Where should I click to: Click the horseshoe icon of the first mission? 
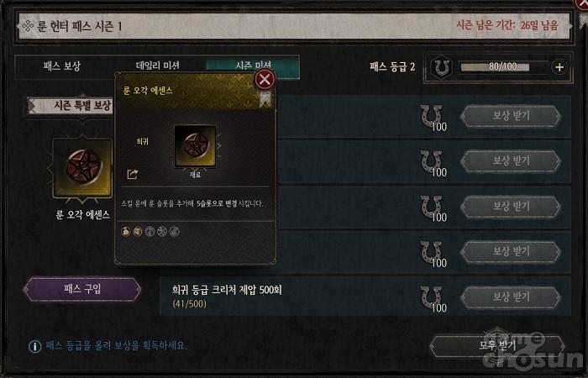click(x=431, y=117)
